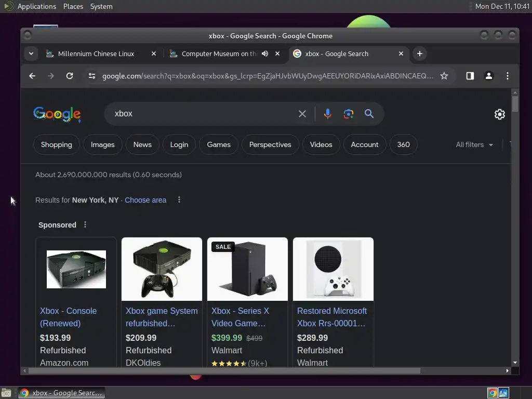The height and width of the screenshot is (399, 532).
Task: Select the Login filter chip
Action: 179,144
